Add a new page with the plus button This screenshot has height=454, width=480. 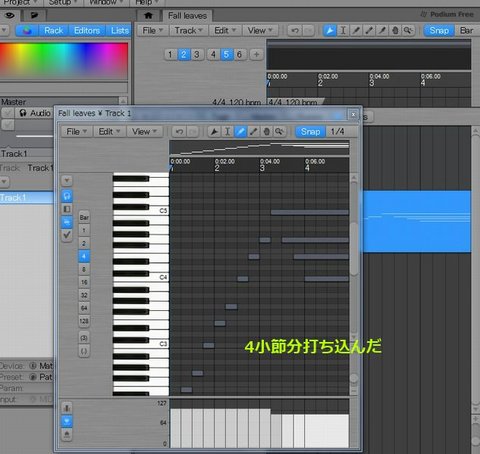click(x=256, y=54)
